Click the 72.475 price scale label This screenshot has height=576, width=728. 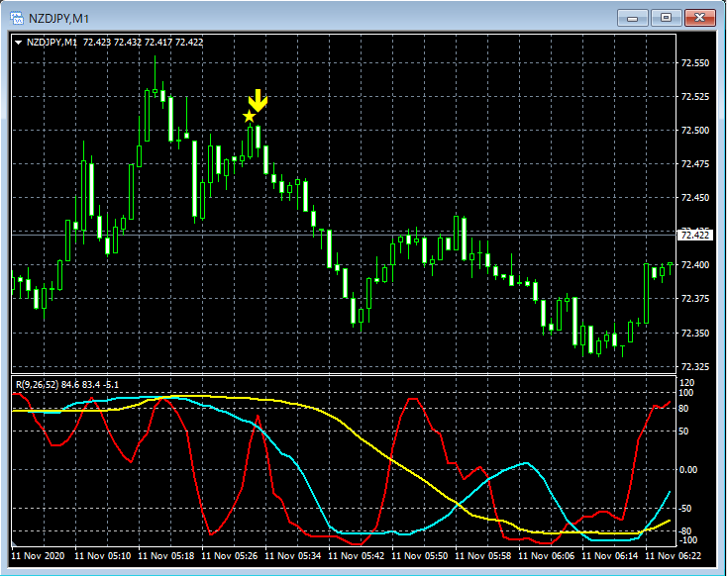(x=695, y=163)
